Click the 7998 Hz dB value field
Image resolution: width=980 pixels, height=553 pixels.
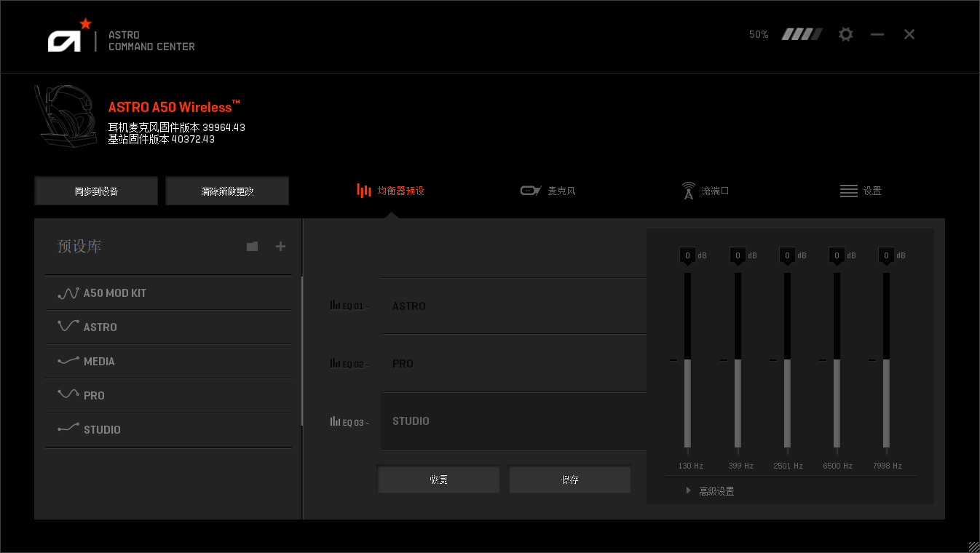(886, 255)
